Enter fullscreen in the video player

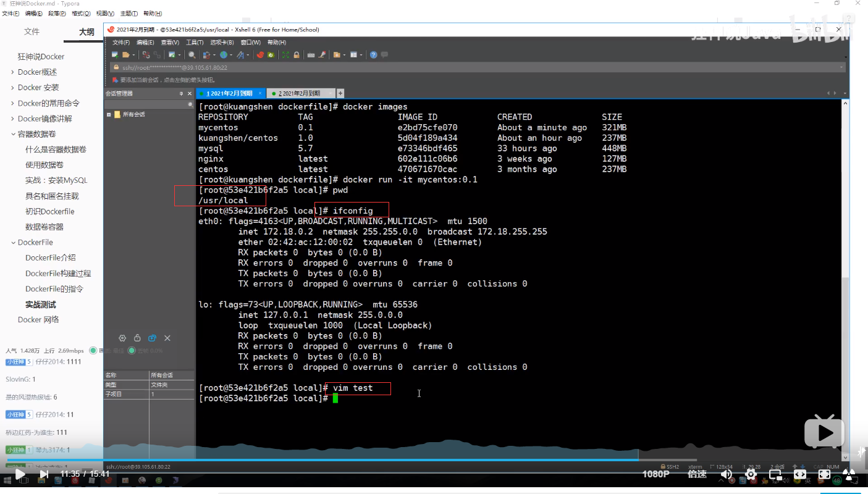tap(849, 474)
